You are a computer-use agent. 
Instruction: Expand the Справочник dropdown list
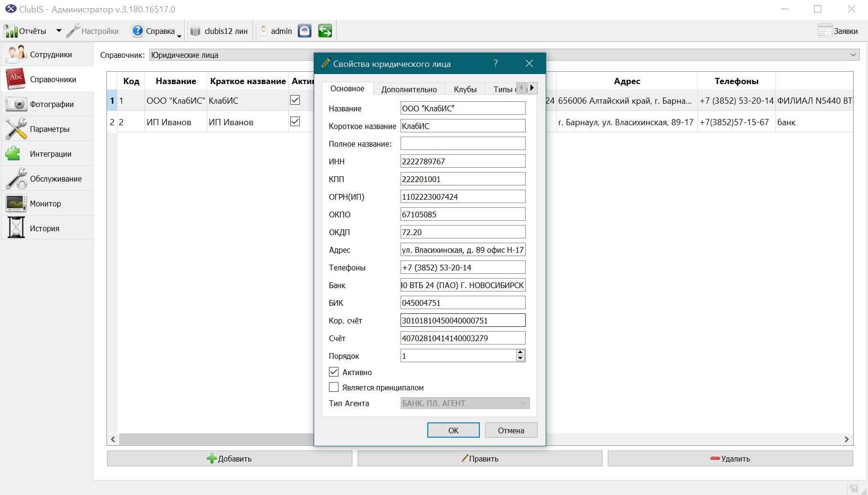(853, 55)
